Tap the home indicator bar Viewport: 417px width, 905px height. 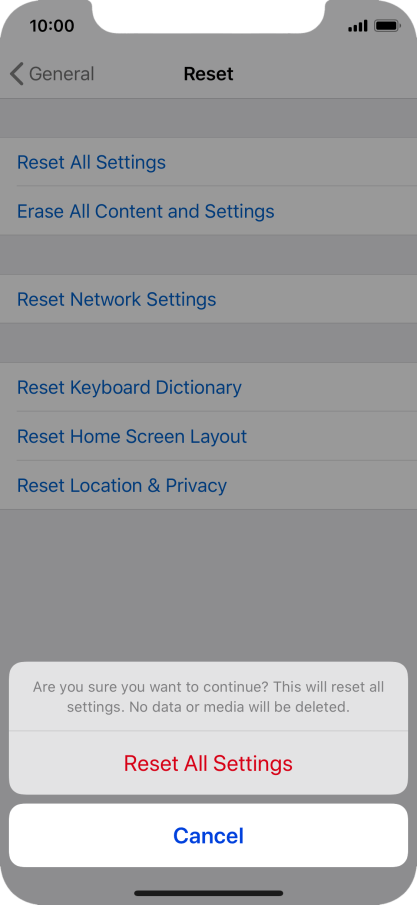coord(208,893)
